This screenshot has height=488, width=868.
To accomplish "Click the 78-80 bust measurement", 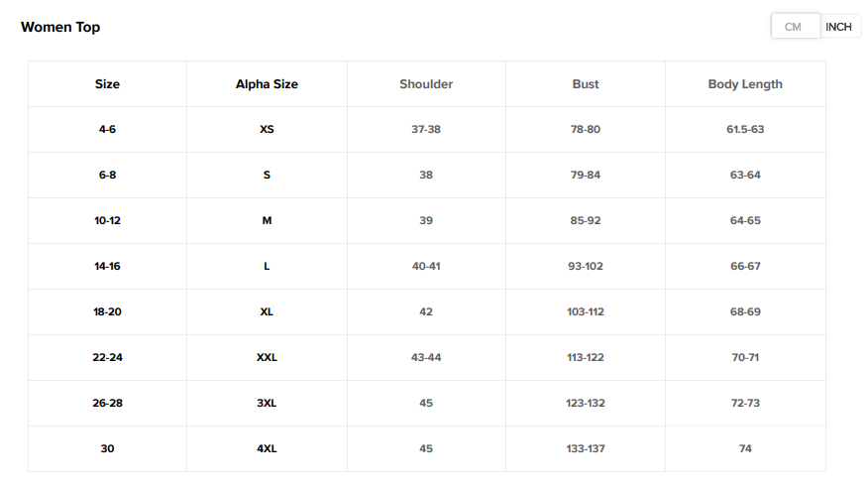I will 586,130.
